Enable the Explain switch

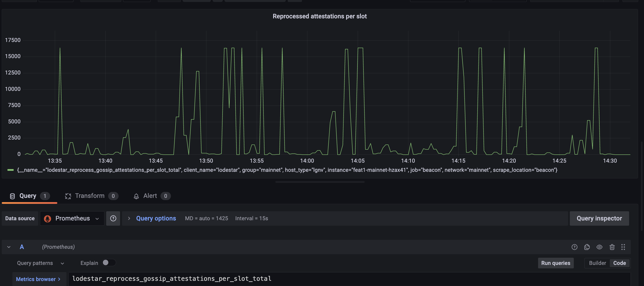[x=109, y=262]
